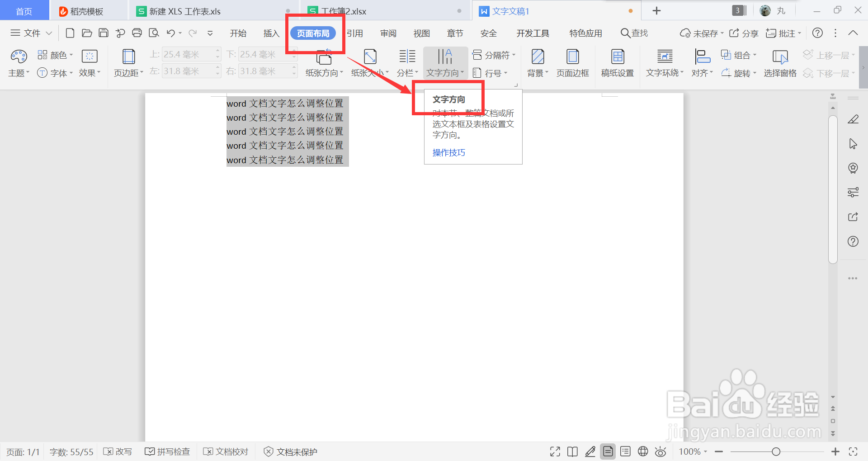Screen dimensions: 868x461
Task: Toggle Document Proofing (文档校对) in status bar
Action: tap(226, 452)
